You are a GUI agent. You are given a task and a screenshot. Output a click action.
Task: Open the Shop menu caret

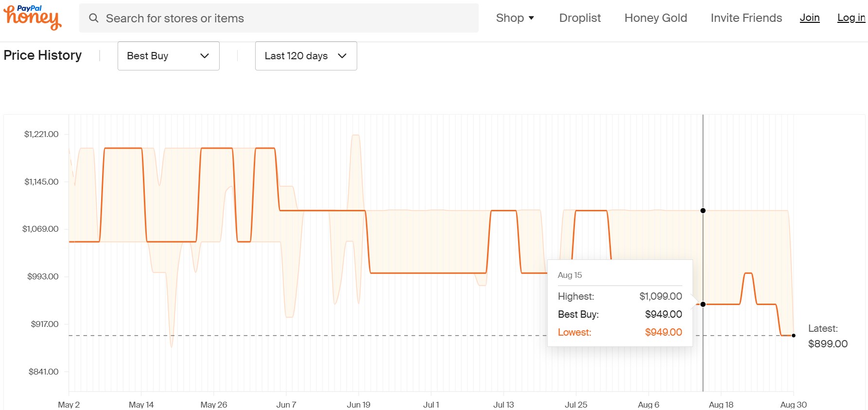pyautogui.click(x=531, y=18)
